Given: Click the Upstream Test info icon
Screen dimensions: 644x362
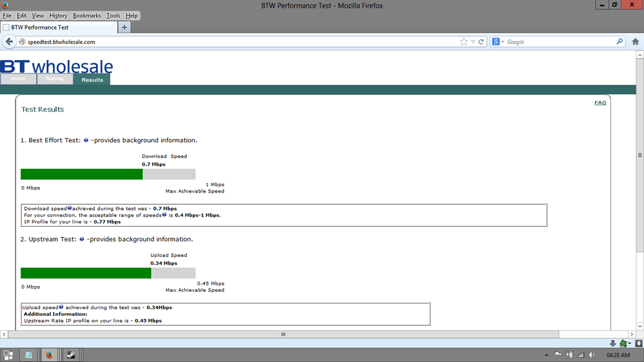Looking at the screenshot, I should tap(82, 239).
